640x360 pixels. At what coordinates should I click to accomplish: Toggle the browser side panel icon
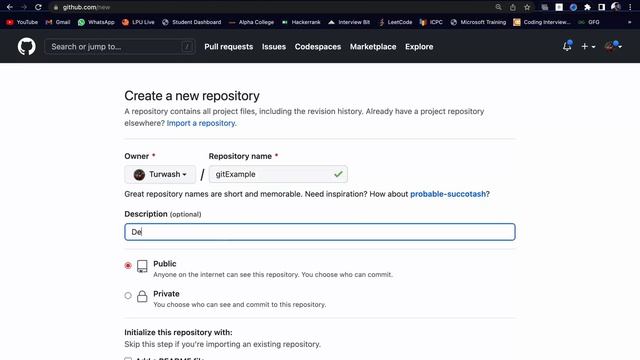pyautogui.click(x=601, y=7)
